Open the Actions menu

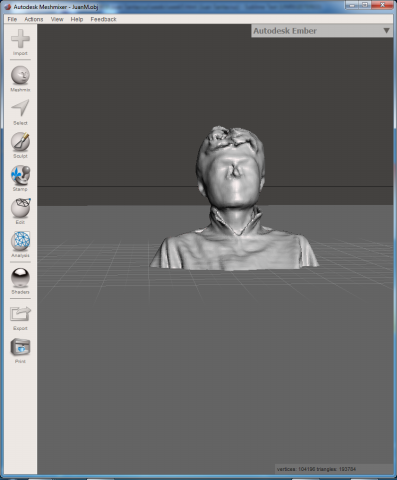pos(34,19)
